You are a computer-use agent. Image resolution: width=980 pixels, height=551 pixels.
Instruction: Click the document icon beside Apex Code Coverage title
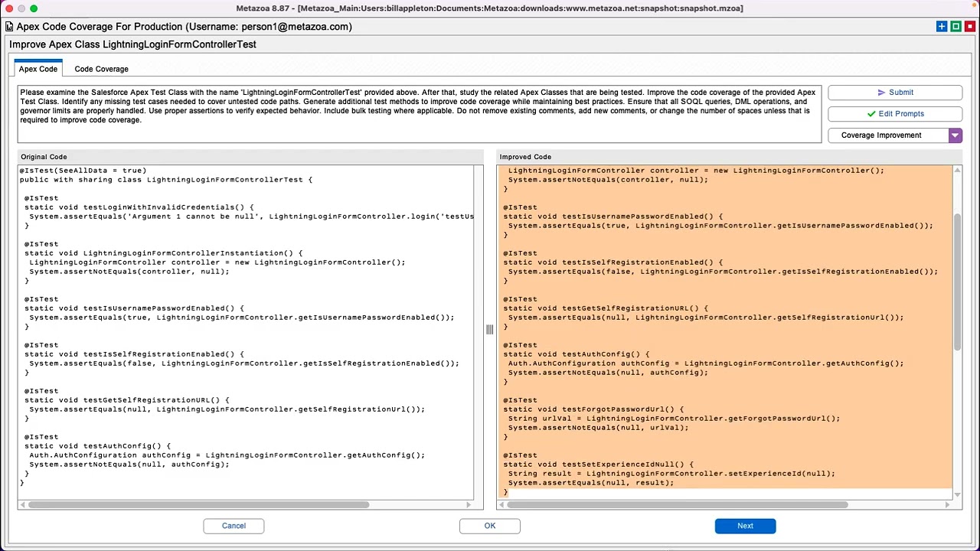point(9,27)
